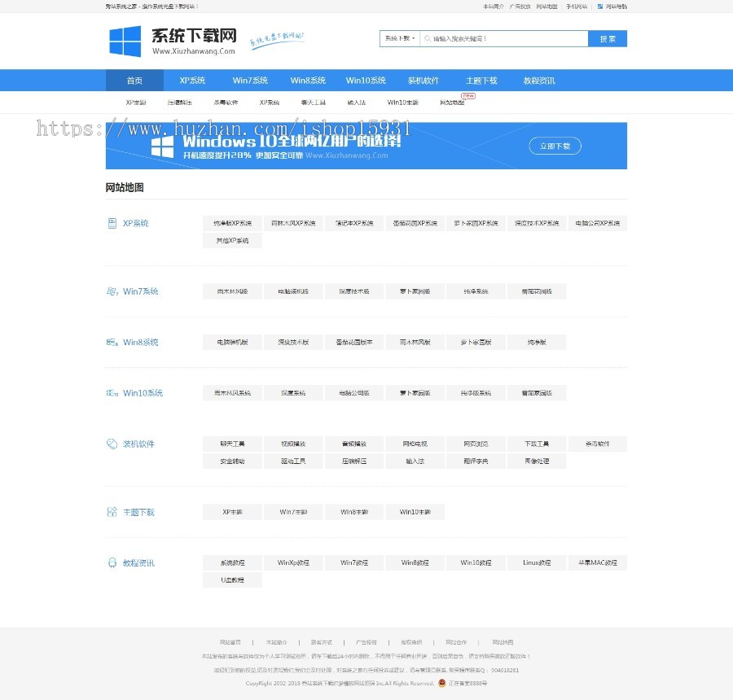
Task: Click the Win10系统 section icon
Action: click(112, 393)
